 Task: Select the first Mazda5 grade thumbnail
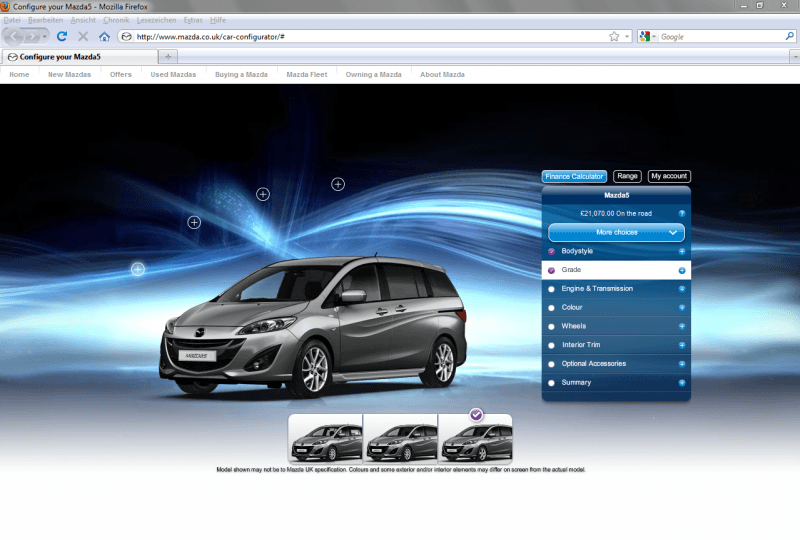326,439
